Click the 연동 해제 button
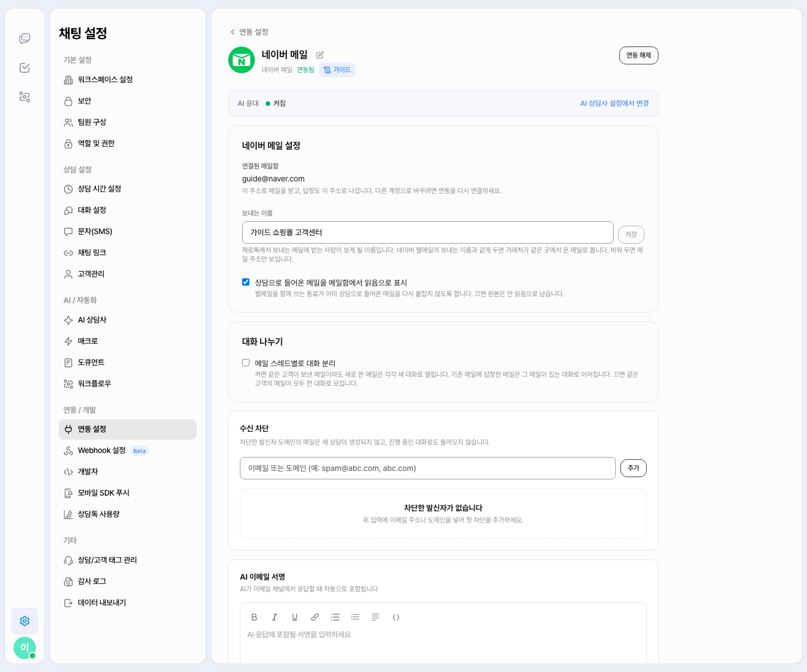Image resolution: width=807 pixels, height=672 pixels. click(639, 55)
